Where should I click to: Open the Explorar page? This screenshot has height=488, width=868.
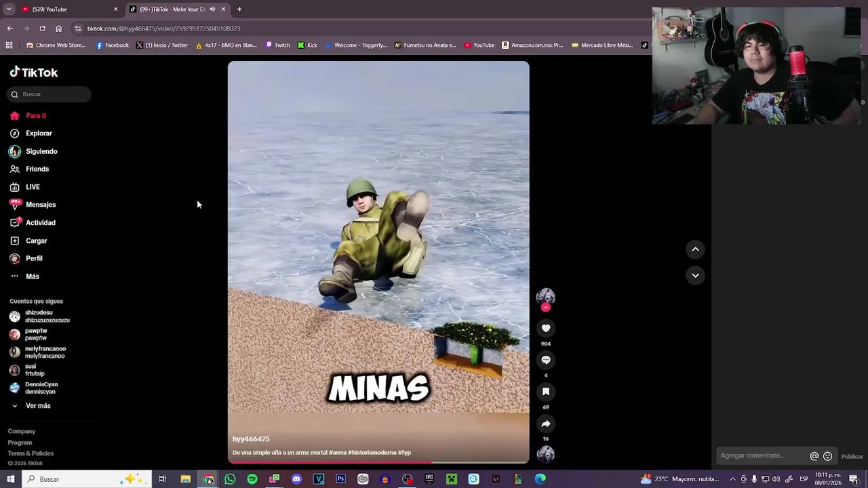coord(31,134)
